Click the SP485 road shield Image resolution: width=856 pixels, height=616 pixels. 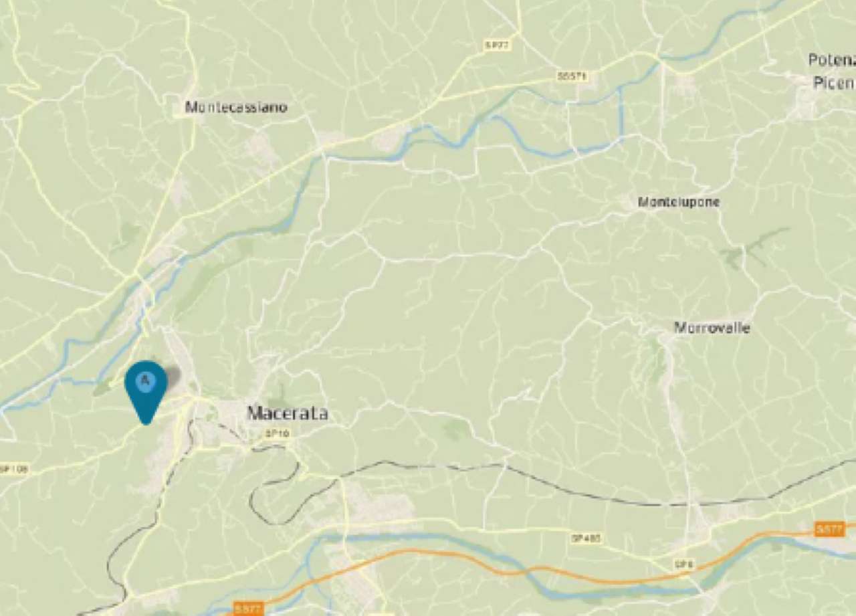click(586, 538)
